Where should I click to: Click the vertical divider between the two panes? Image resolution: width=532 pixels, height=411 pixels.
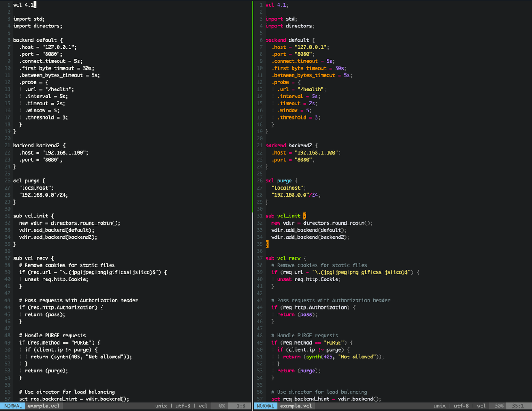pyautogui.click(x=253, y=199)
